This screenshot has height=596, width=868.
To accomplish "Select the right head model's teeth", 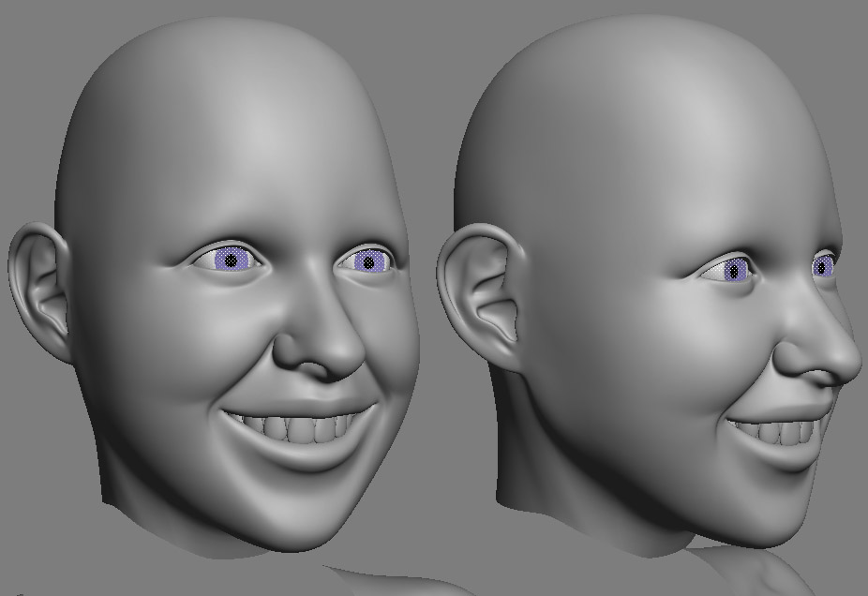I will point(778,432).
